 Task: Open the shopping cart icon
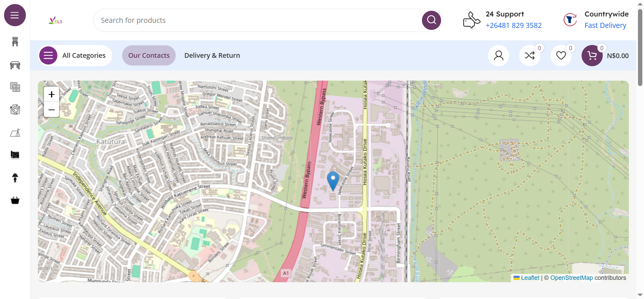click(592, 55)
